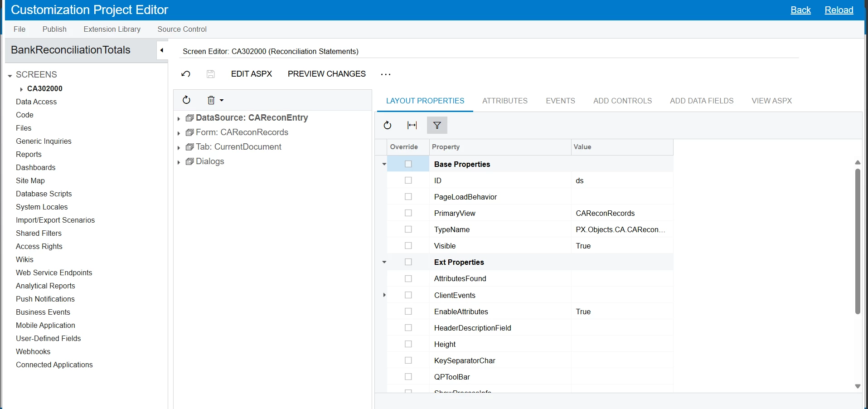This screenshot has width=868, height=409.
Task: Click the PREVIEW CHANGES button
Action: point(327,74)
